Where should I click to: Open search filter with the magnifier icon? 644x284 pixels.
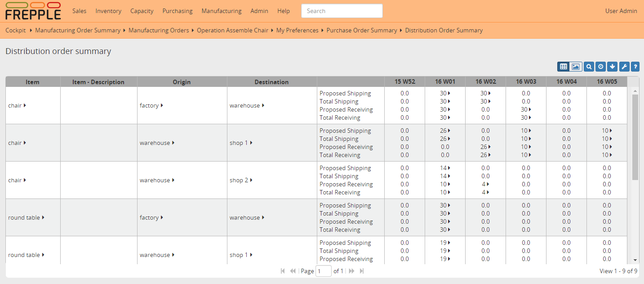coord(589,66)
